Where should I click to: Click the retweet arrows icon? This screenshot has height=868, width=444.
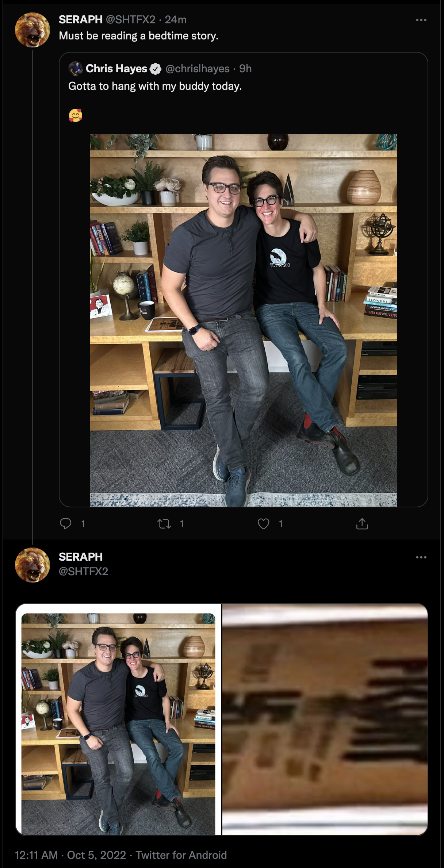click(164, 524)
